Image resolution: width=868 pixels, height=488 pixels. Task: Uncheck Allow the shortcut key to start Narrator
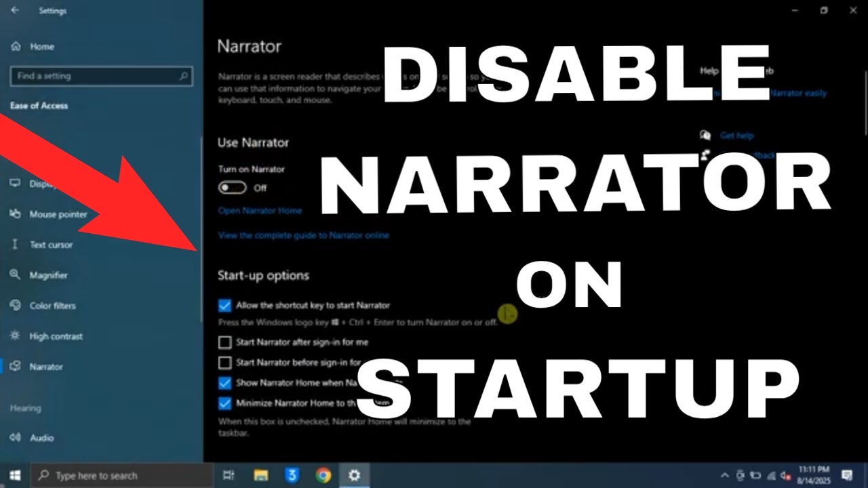tap(225, 306)
